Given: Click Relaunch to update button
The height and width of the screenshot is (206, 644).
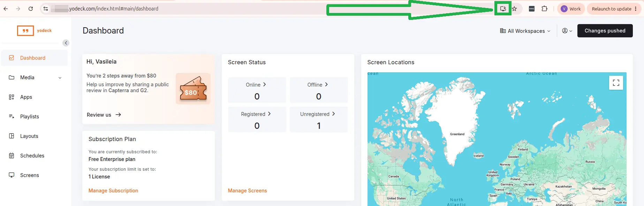Looking at the screenshot, I should click(614, 9).
